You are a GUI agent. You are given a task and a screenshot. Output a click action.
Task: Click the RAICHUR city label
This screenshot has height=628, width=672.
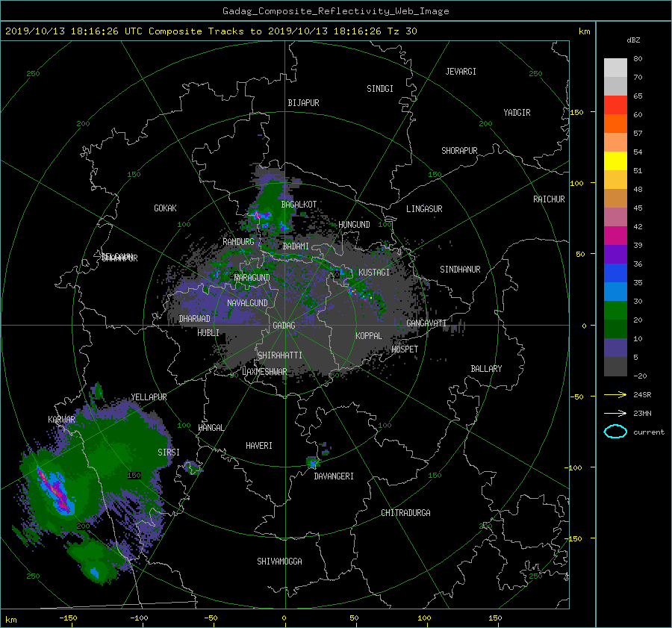coord(549,199)
